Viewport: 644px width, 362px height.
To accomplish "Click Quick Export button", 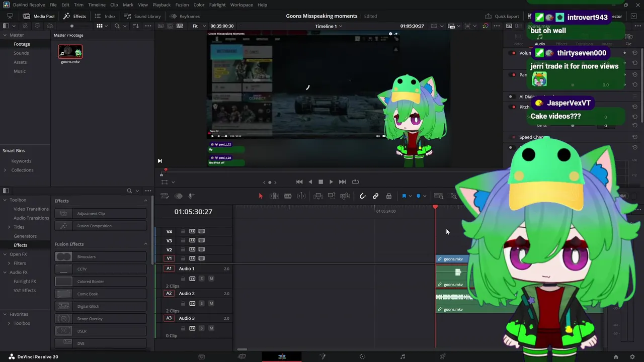I will [x=502, y=16].
